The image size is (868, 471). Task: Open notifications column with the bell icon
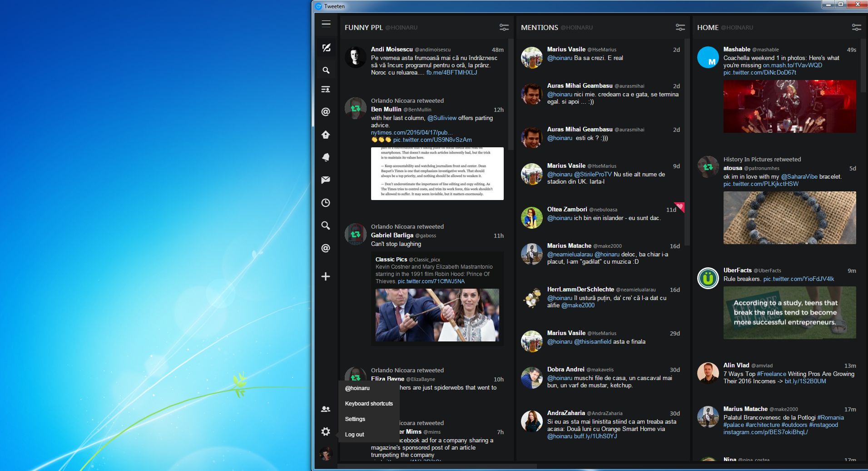[326, 157]
